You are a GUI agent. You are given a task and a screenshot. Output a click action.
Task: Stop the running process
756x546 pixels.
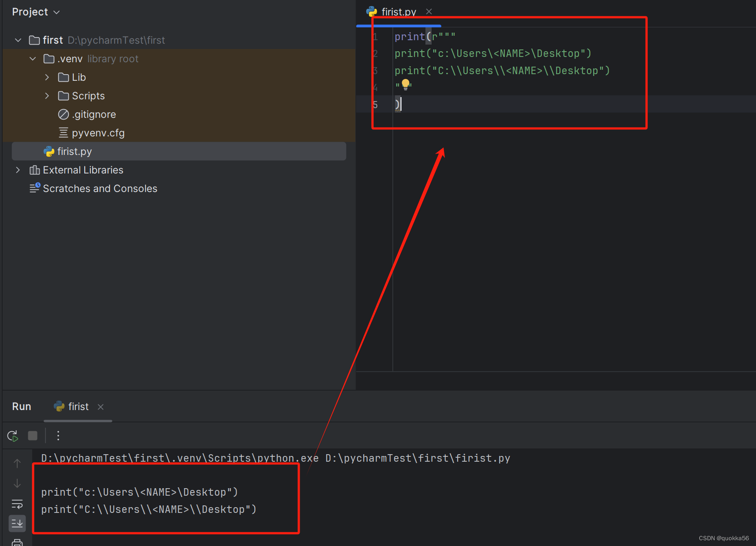(33, 436)
